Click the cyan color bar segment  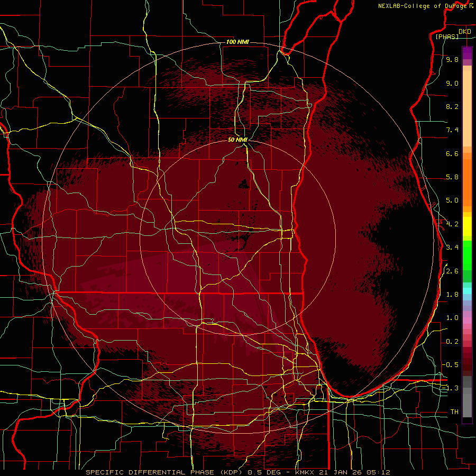(x=467, y=291)
